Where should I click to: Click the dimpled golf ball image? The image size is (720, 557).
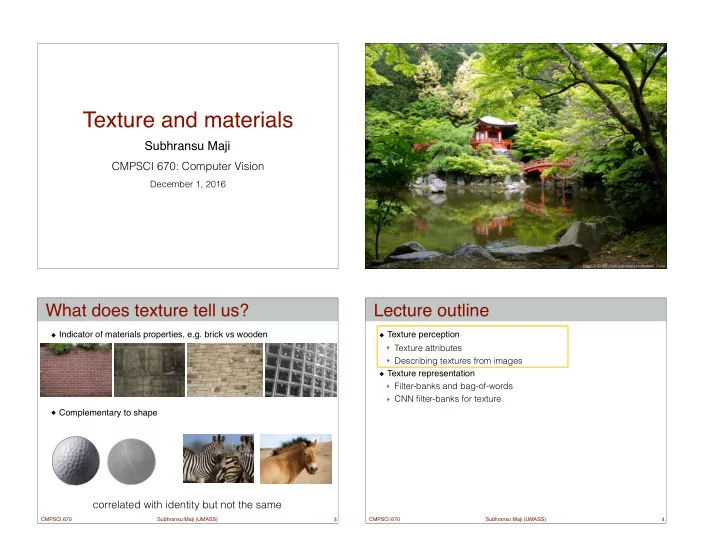(x=76, y=460)
